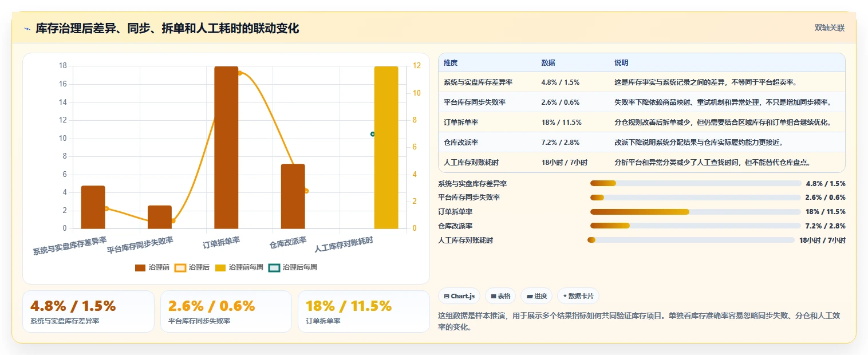Open the 4.8% / 1.5% data card
The width and height of the screenshot is (868, 355).
click(88, 311)
